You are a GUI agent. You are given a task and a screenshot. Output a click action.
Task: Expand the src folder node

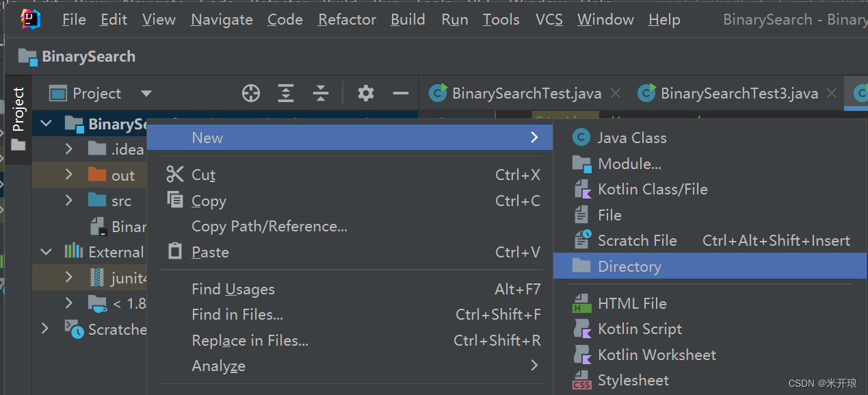(x=68, y=201)
